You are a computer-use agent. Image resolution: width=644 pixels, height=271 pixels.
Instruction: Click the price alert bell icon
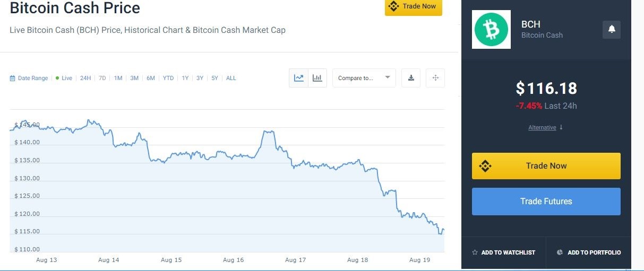click(x=612, y=29)
